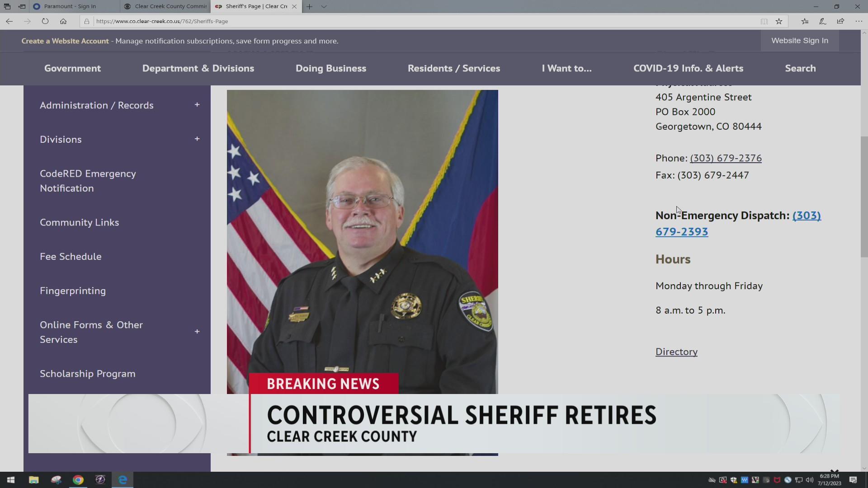Open Reading view in the address bar
Image resolution: width=868 pixels, height=488 pixels.
point(764,21)
